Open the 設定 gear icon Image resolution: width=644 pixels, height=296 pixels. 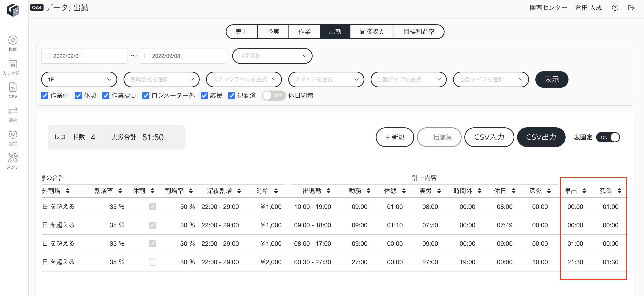pos(13,134)
